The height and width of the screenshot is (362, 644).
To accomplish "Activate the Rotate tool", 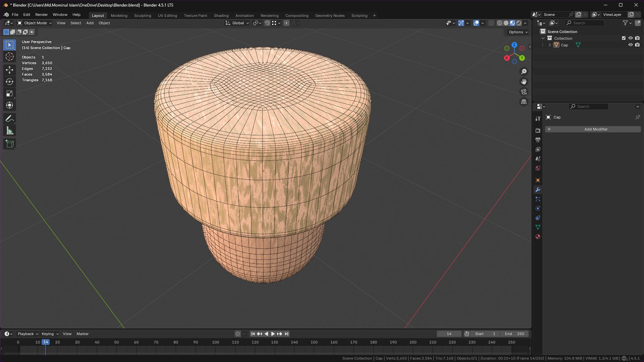I will (x=9, y=82).
